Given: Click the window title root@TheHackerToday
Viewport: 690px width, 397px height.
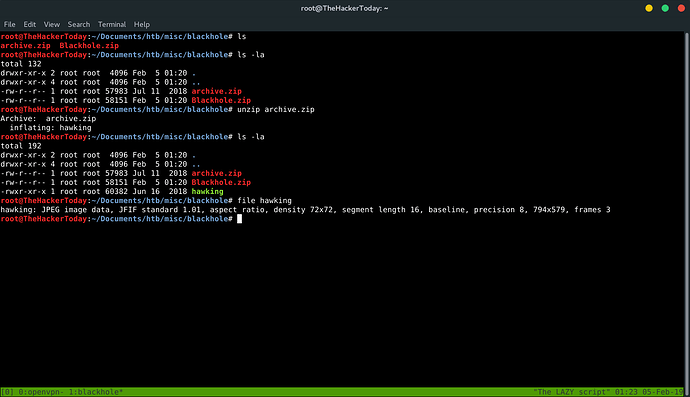Looking at the screenshot, I should tap(345, 8).
